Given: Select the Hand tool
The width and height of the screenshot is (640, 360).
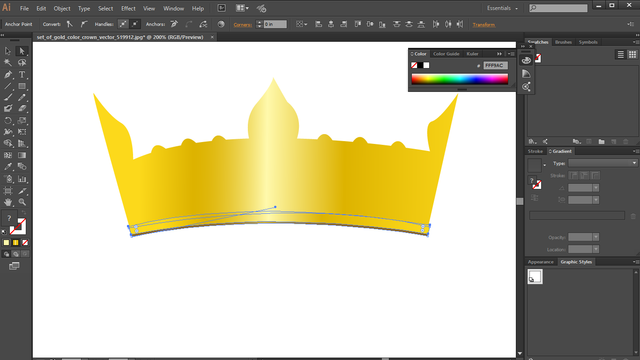Looking at the screenshot, I should pyautogui.click(x=8, y=202).
